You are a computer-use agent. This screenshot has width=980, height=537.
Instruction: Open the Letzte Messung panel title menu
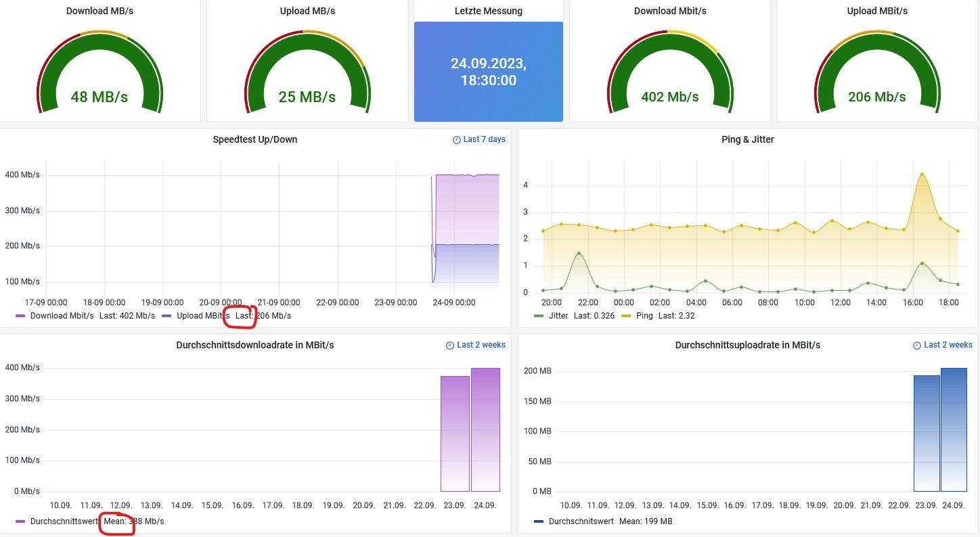coord(489,11)
